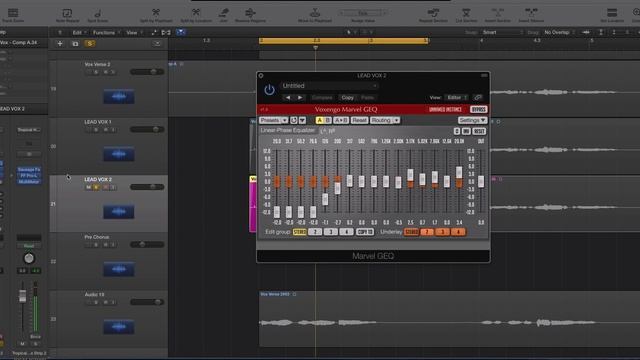Click the Insert Section toolbar icon
640x360 pixels.
[x=498, y=13]
